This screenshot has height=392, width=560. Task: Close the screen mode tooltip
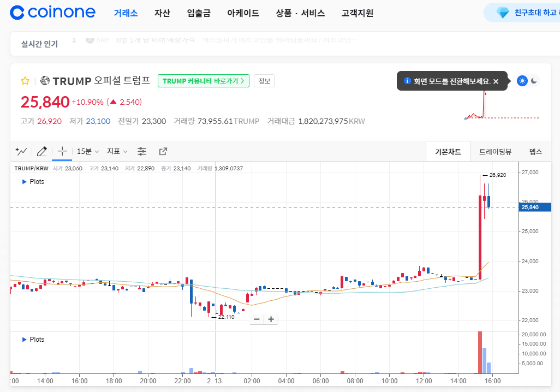click(x=496, y=81)
